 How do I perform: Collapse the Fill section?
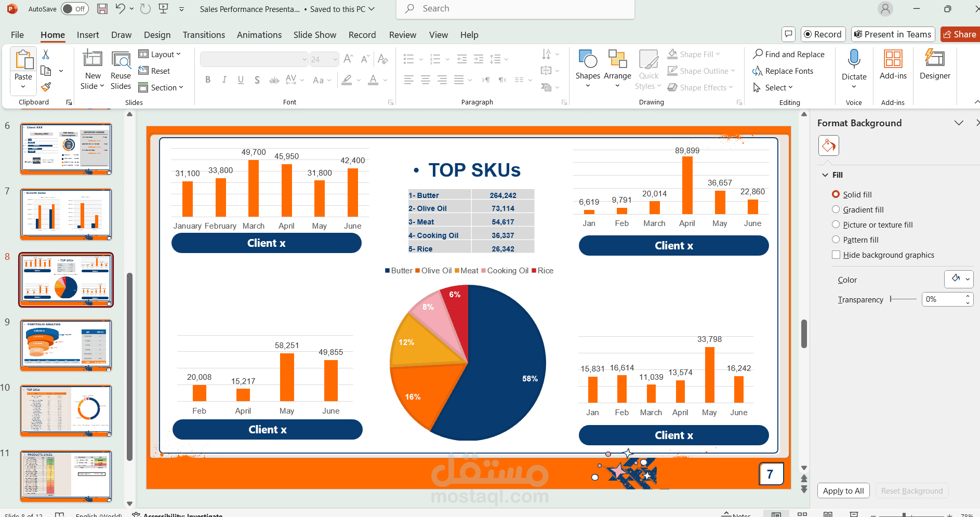[x=825, y=175]
